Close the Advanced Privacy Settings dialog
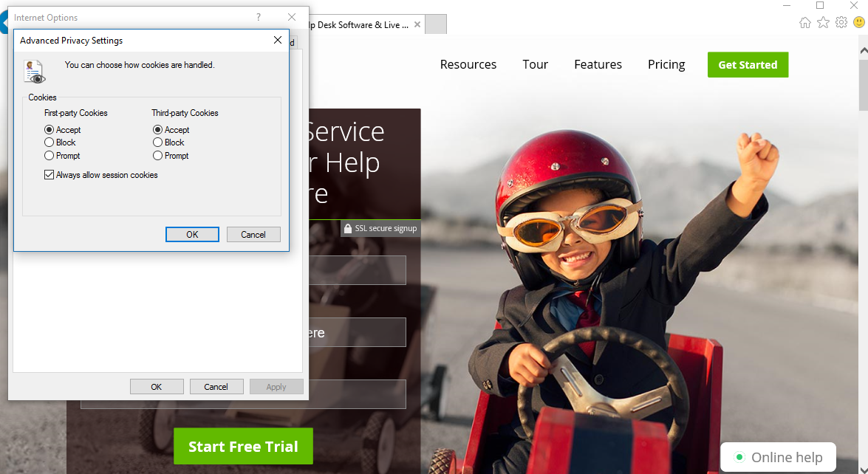The image size is (868, 474). [x=278, y=41]
